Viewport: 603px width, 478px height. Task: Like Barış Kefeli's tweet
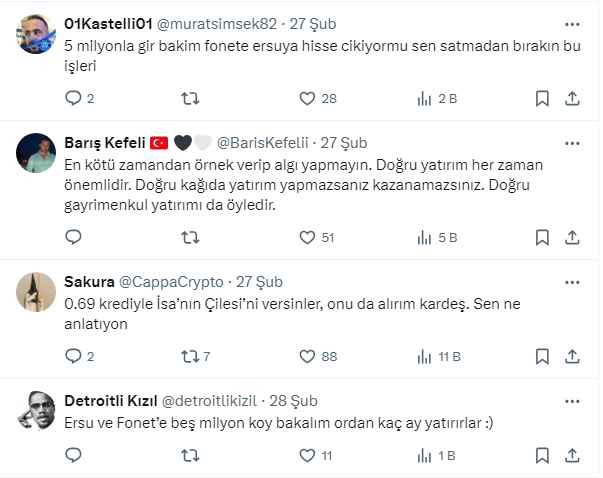coord(308,237)
